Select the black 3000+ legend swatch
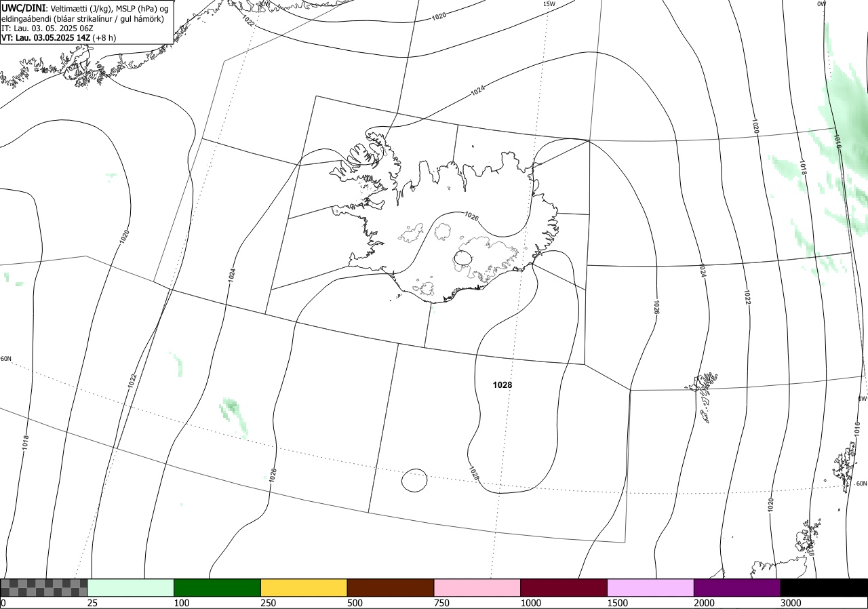 pyautogui.click(x=824, y=587)
